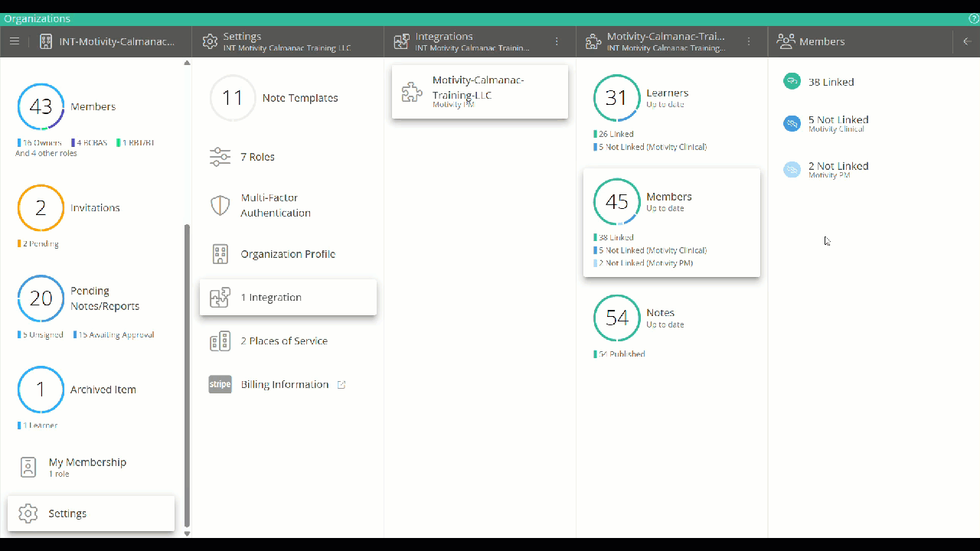Click the back arrow in Members panel

coord(966,41)
